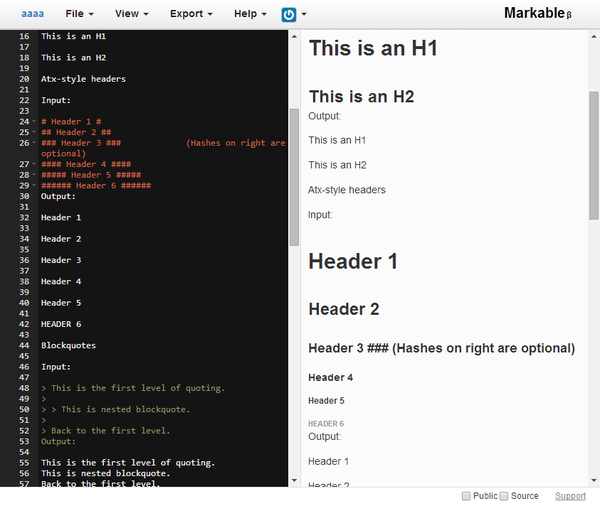Screen dimensions: 600x506
Task: Click editor line '> > This is nested blockquote.'
Action: click(x=116, y=410)
